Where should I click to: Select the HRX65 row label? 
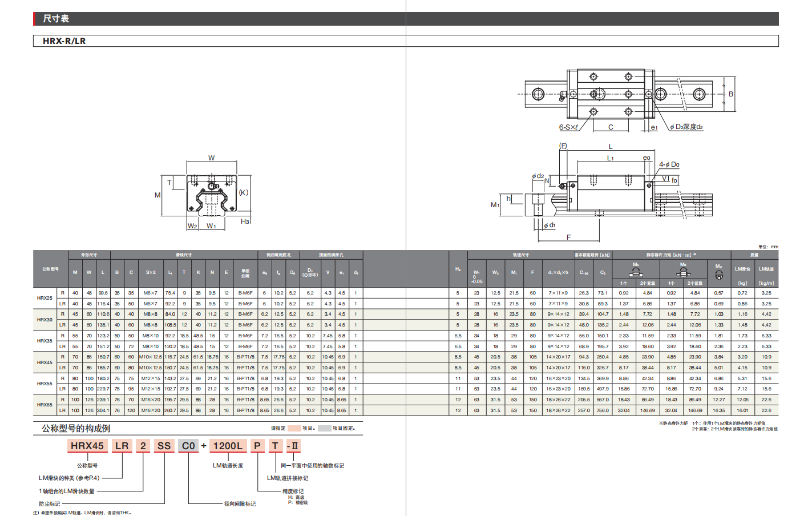coord(45,405)
